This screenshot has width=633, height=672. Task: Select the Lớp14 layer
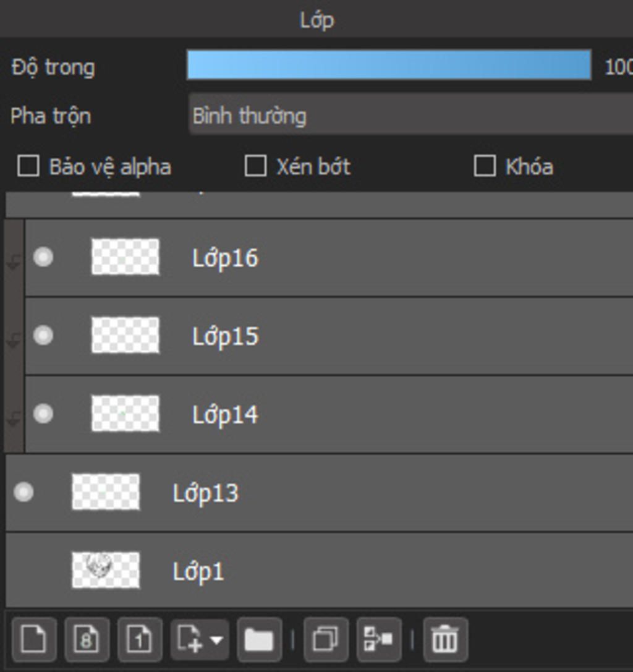pos(329,414)
